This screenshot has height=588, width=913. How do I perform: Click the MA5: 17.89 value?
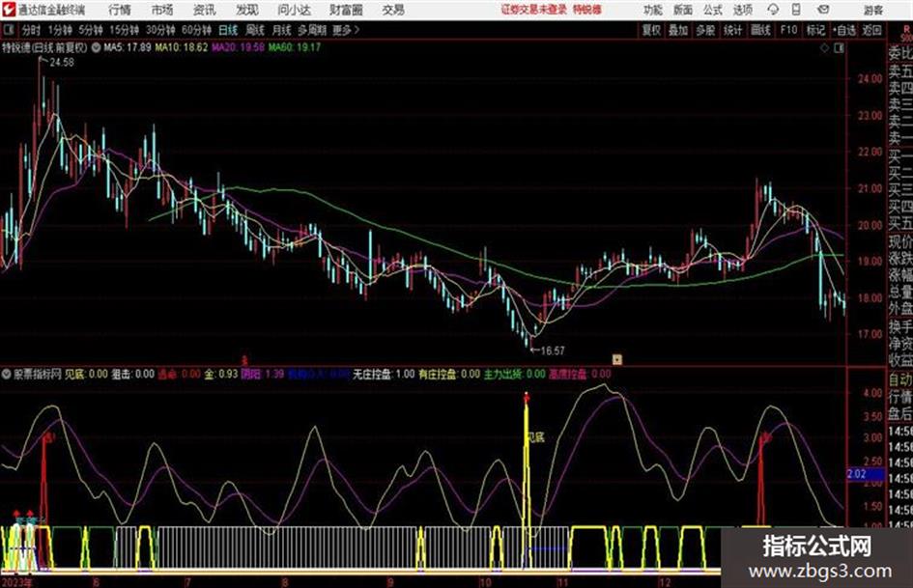pyautogui.click(x=128, y=47)
